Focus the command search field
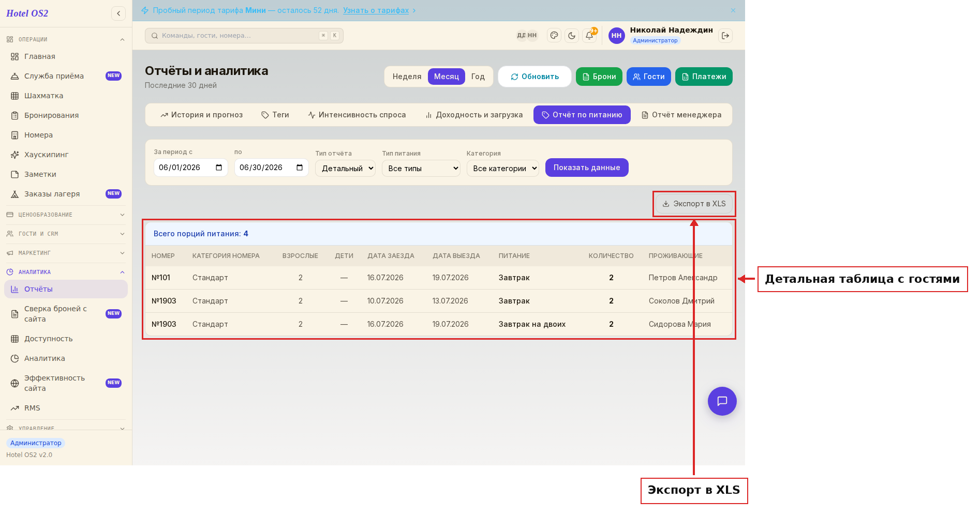Viewport: 980px width, 516px height. [x=244, y=36]
